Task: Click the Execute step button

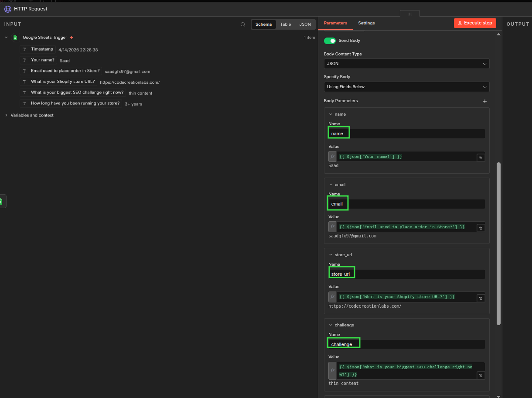Action: click(474, 23)
